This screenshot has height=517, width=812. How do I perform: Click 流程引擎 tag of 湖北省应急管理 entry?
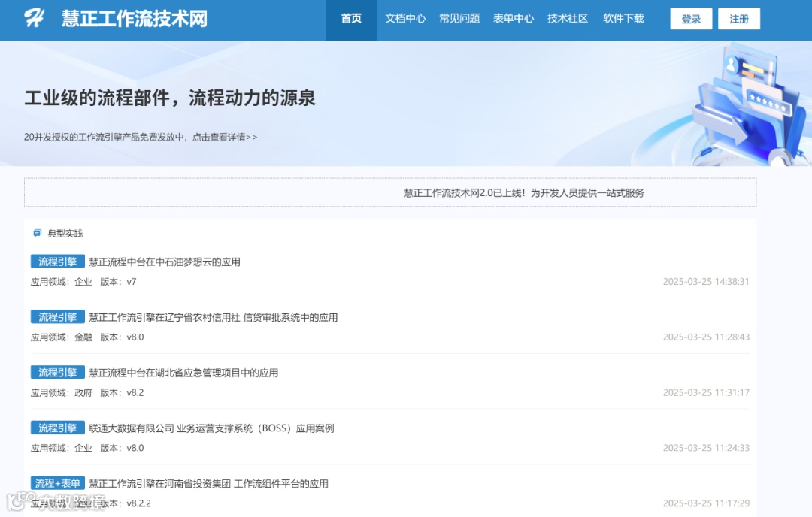point(57,372)
